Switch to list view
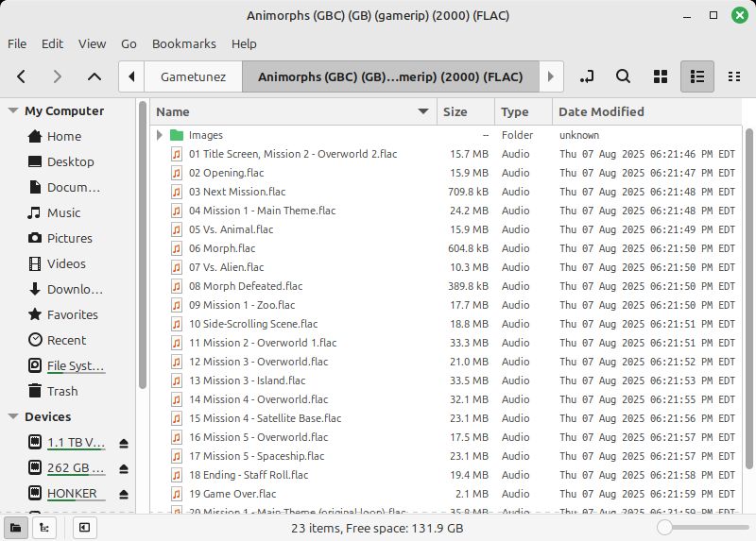Screen dimensions: 756x541 tap(697, 76)
